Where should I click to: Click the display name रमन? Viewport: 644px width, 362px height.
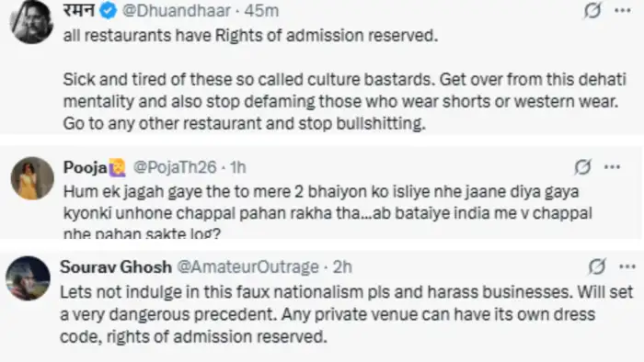pyautogui.click(x=79, y=10)
